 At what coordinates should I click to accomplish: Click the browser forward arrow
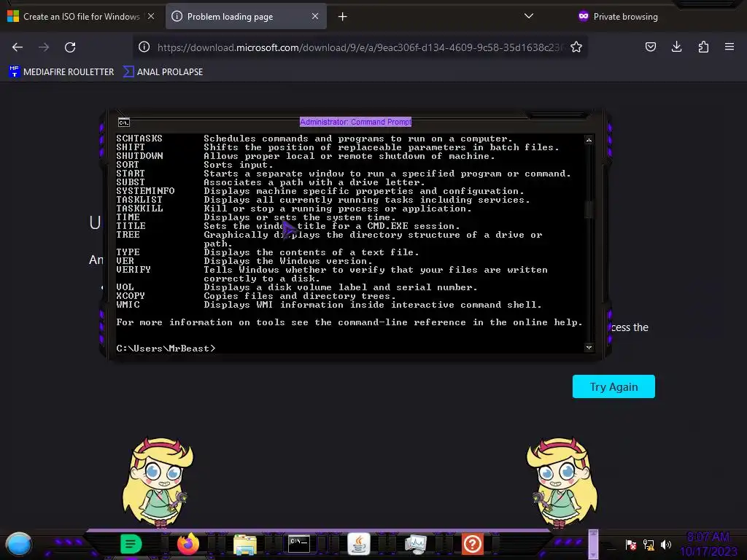(44, 47)
